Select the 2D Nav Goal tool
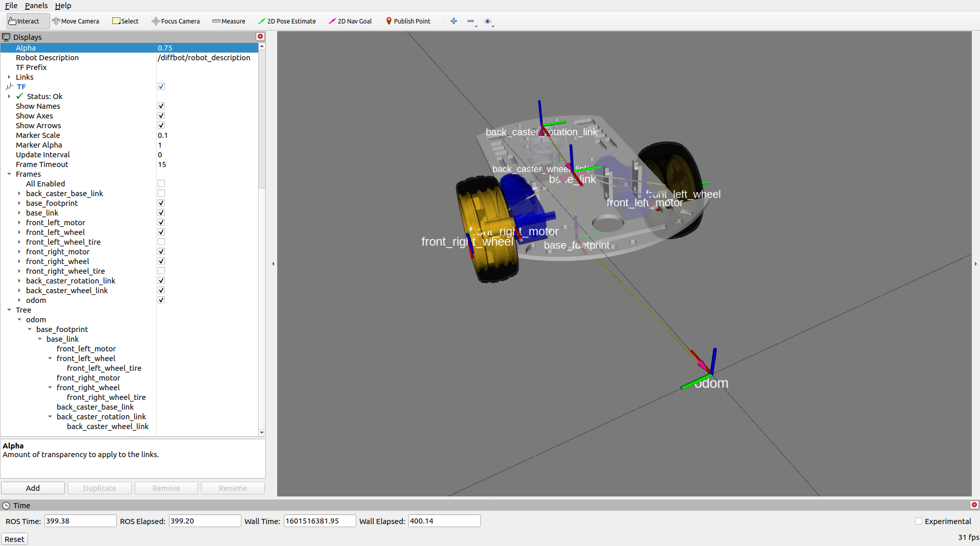Viewport: 980px width, 546px height. coord(350,21)
